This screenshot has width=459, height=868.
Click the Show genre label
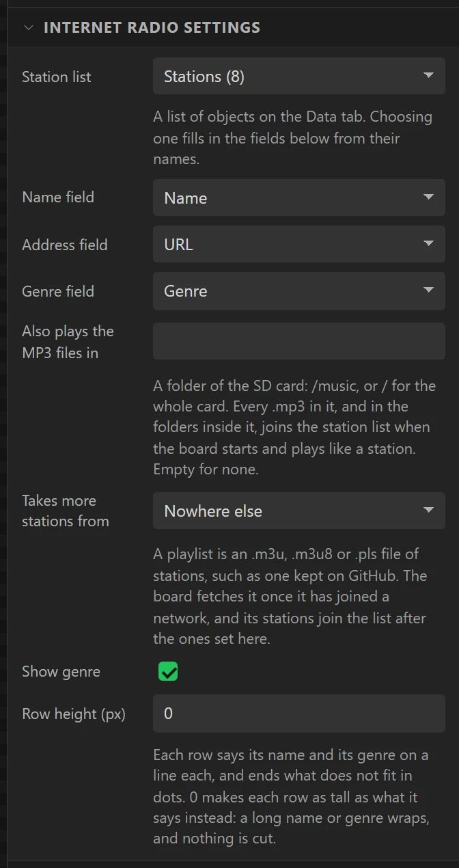pyautogui.click(x=61, y=671)
